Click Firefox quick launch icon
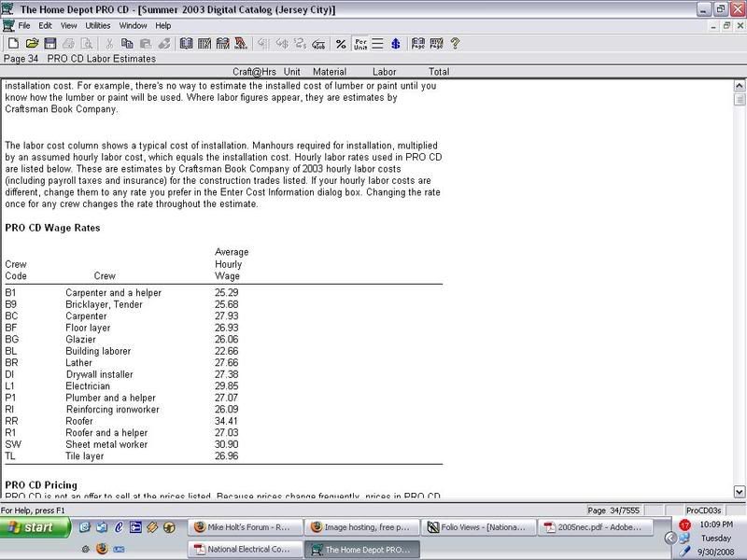This screenshot has width=747, height=560. pyautogui.click(x=102, y=549)
